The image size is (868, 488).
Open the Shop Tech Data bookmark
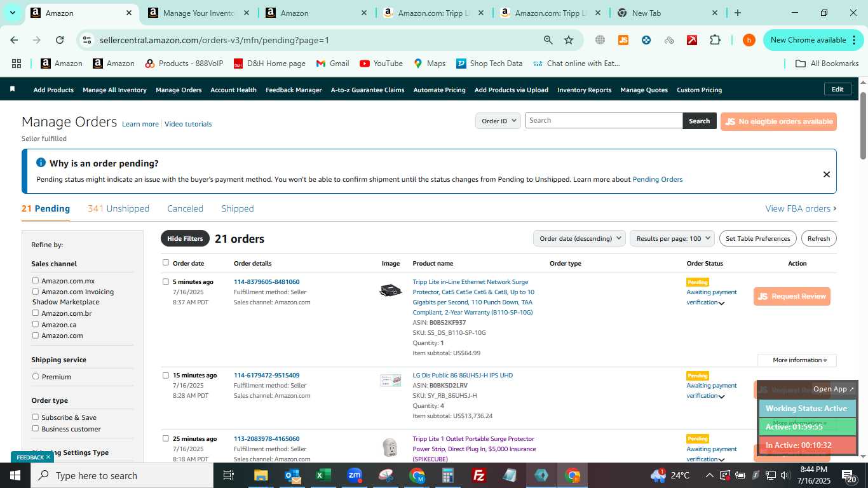pos(489,64)
